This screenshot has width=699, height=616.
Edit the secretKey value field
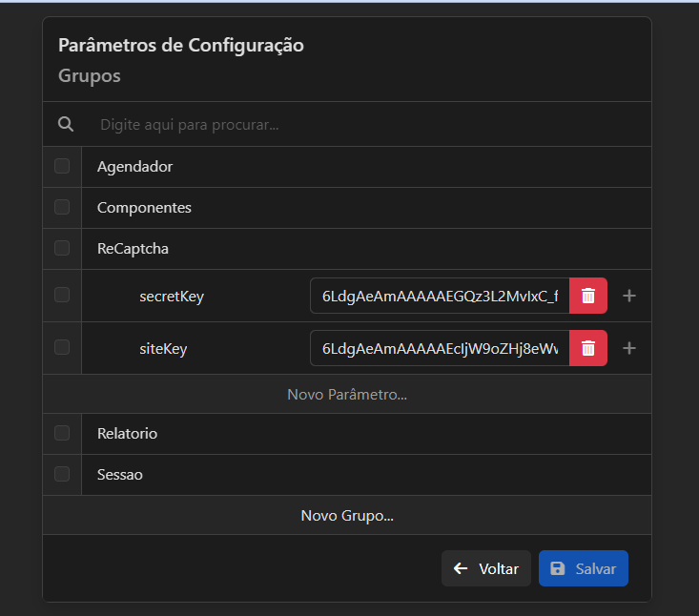coord(440,296)
